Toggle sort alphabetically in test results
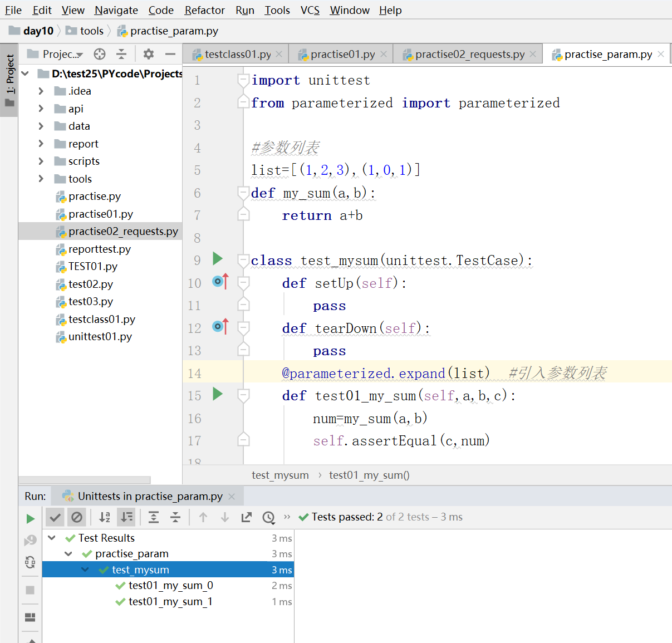 point(105,517)
